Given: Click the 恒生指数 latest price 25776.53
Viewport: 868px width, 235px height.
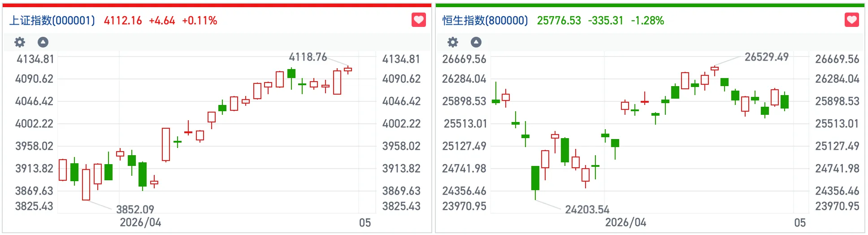Looking at the screenshot, I should 559,21.
